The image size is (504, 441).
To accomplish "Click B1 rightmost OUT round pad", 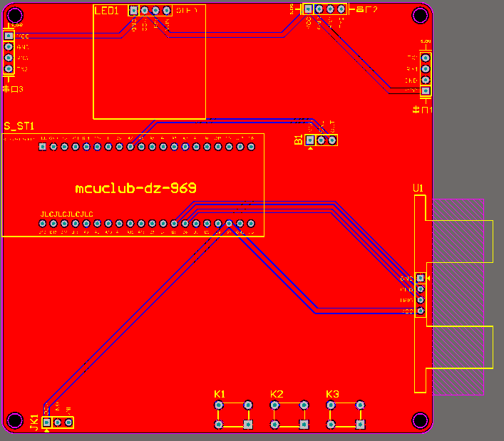I will click(332, 140).
